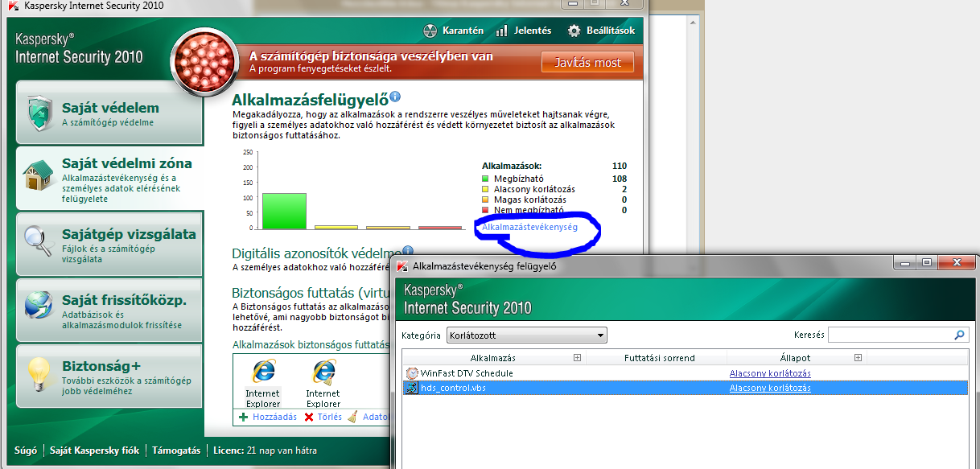Click yellow Alacsony korlátozás legend swatch
This screenshot has height=469, width=980.
485,189
